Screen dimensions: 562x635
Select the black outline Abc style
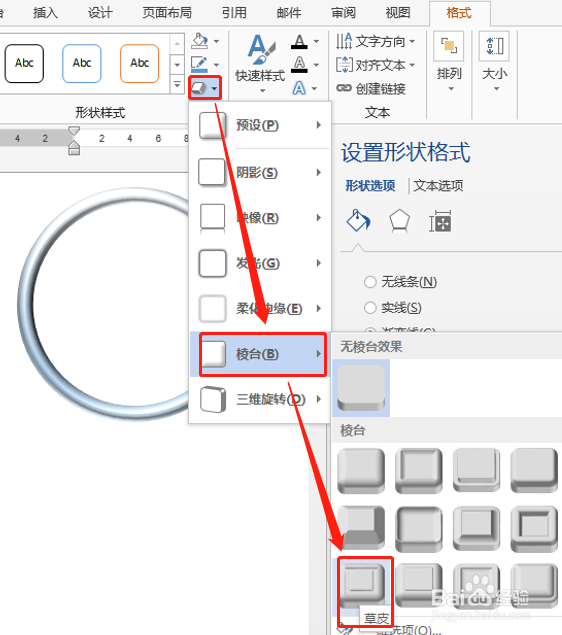(x=24, y=64)
